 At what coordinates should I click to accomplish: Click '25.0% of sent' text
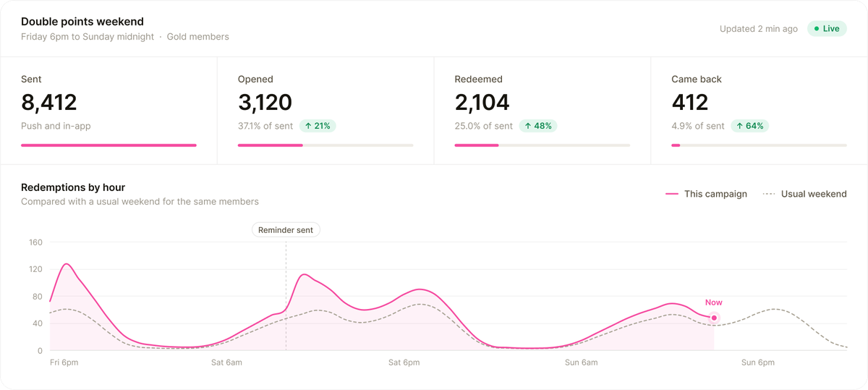click(484, 126)
